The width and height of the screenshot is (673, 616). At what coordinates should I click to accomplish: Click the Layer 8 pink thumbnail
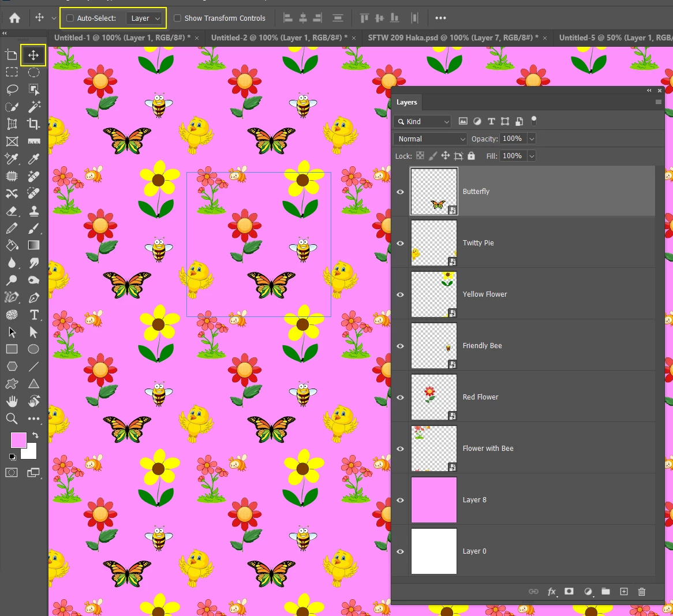434,500
